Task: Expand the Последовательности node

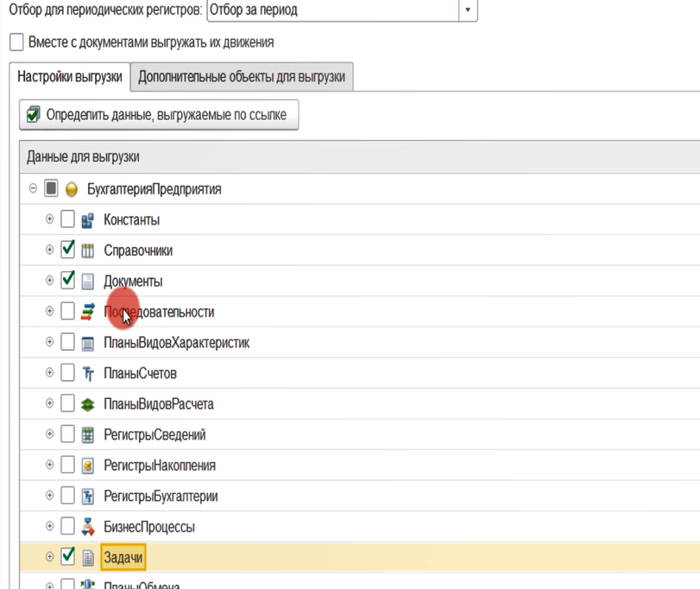Action: (49, 311)
